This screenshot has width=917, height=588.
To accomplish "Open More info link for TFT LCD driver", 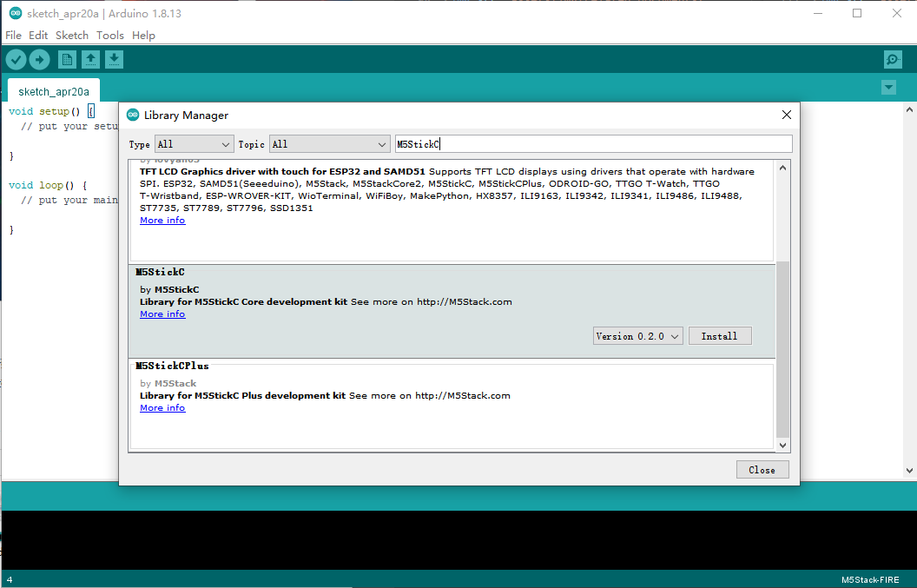I will [x=162, y=220].
